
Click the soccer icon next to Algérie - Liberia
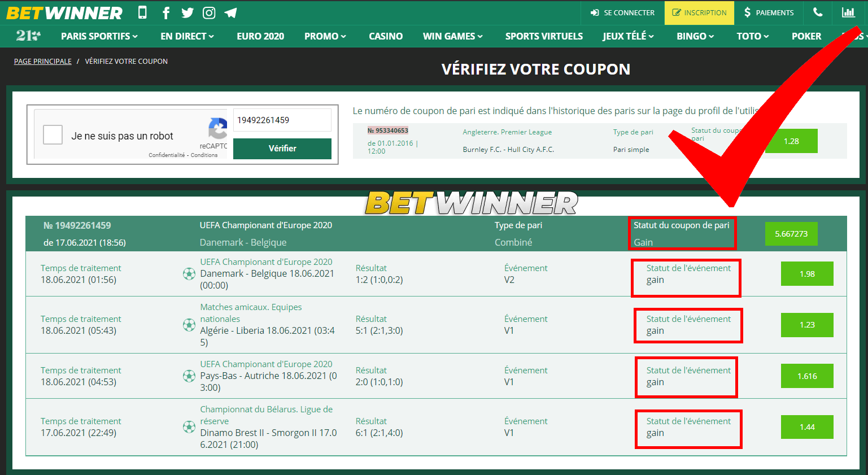pyautogui.click(x=189, y=325)
